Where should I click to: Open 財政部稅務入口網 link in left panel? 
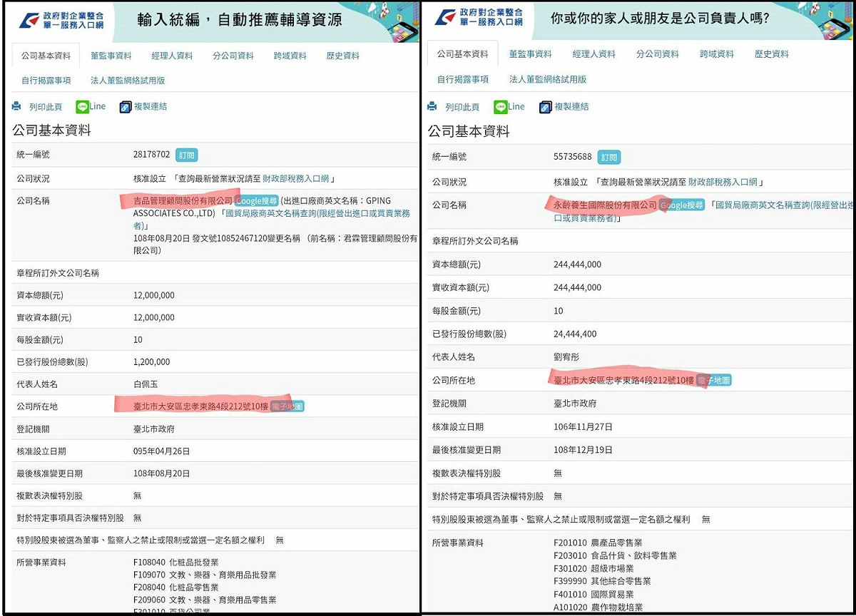(296, 178)
